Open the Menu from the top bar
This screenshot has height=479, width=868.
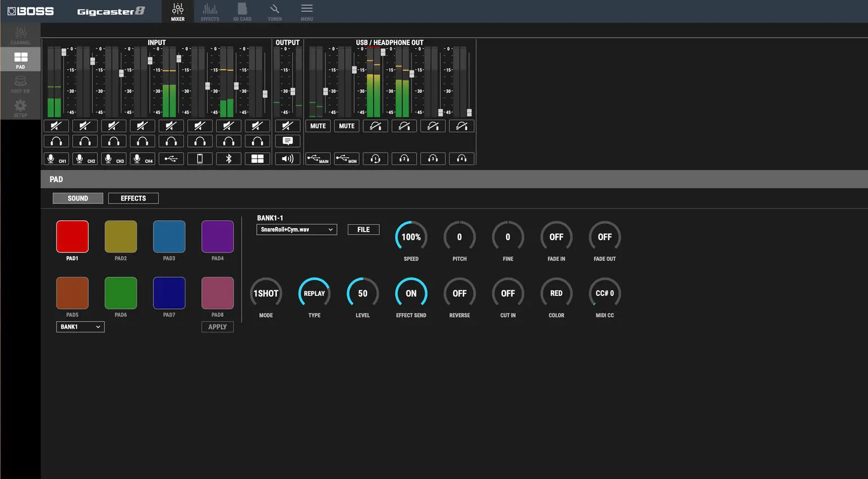pos(307,11)
